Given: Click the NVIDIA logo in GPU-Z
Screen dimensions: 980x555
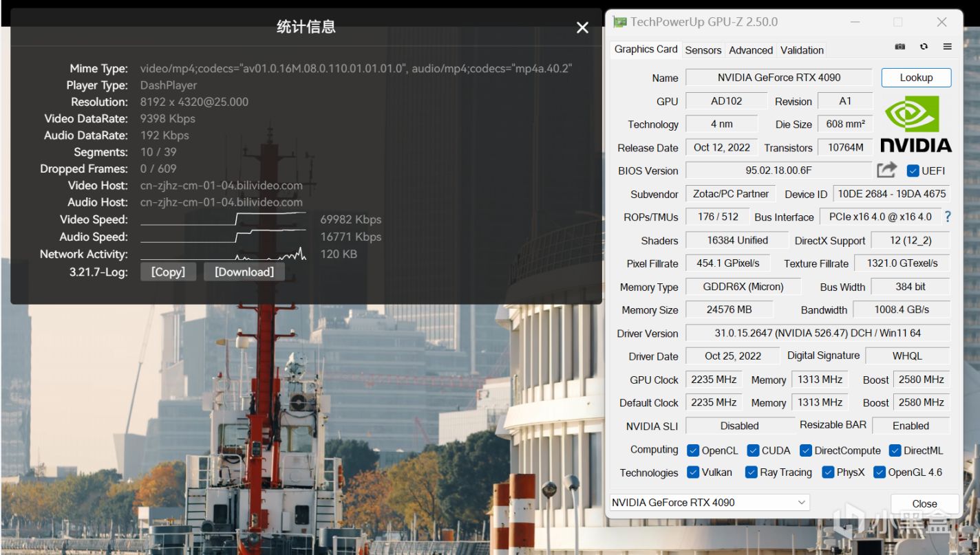Looking at the screenshot, I should [x=916, y=124].
